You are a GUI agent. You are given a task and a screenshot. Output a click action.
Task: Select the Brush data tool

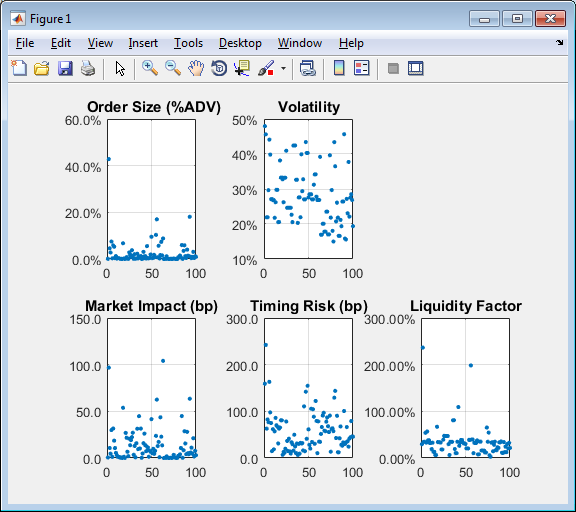click(x=266, y=68)
